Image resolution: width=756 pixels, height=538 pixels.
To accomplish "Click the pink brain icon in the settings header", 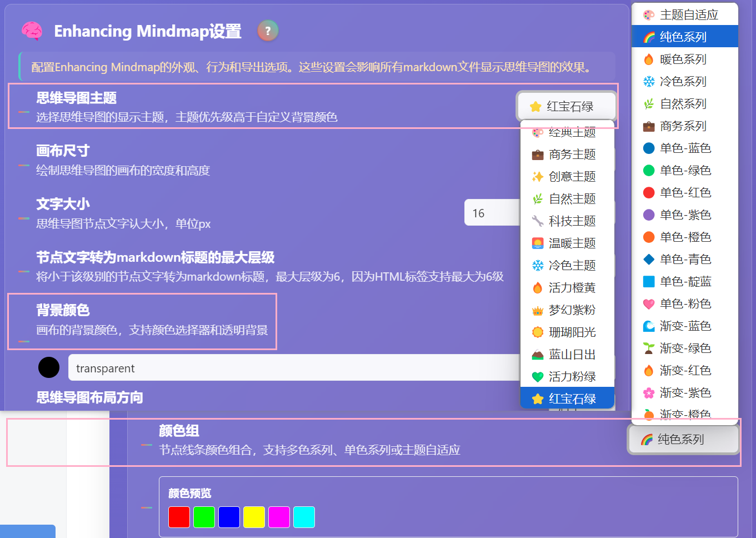I will [x=31, y=31].
